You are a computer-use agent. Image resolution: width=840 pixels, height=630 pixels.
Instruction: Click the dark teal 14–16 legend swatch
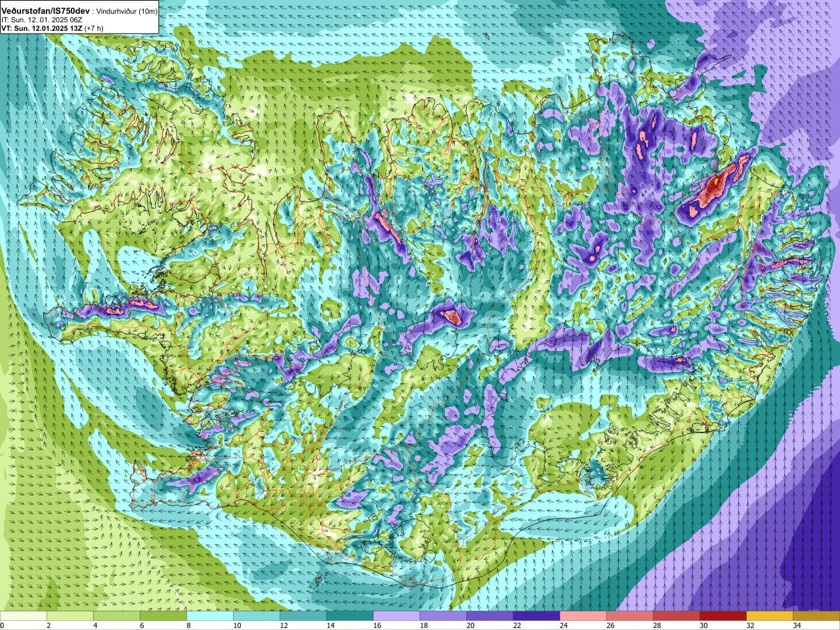click(350, 616)
